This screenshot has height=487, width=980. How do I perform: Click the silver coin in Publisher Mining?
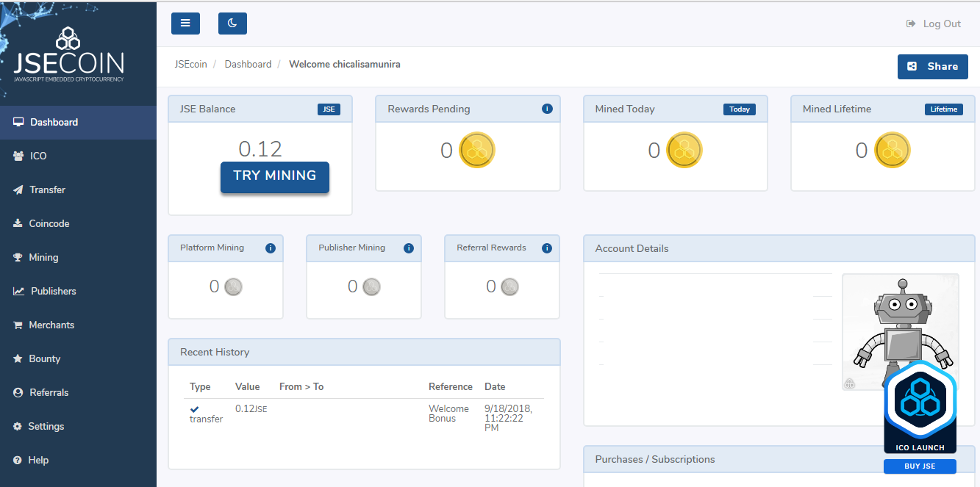372,286
